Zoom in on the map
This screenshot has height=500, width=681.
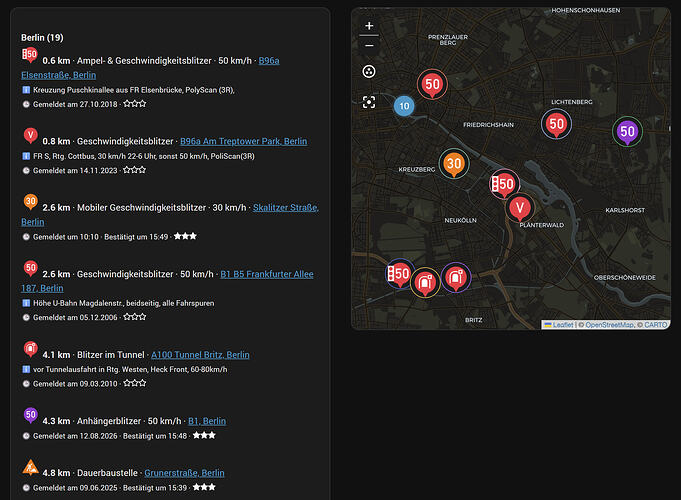point(369,26)
